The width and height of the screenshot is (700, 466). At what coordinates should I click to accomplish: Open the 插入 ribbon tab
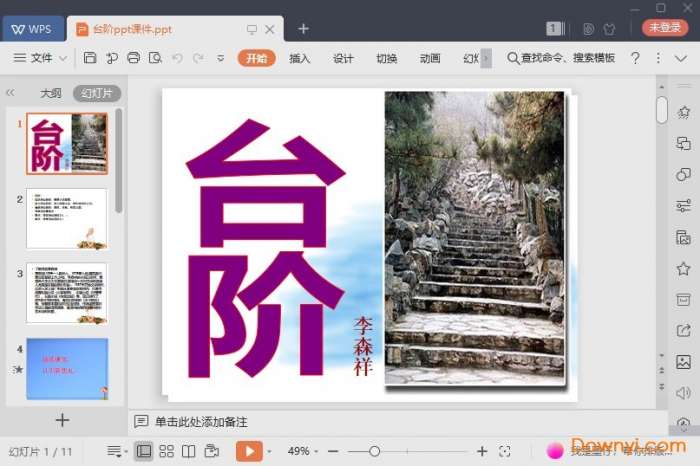click(x=300, y=58)
